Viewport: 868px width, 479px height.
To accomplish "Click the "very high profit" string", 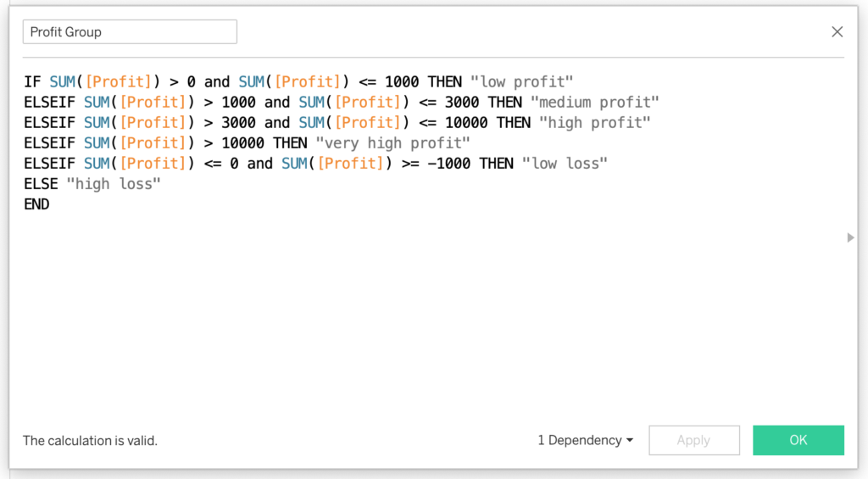I will 392,143.
